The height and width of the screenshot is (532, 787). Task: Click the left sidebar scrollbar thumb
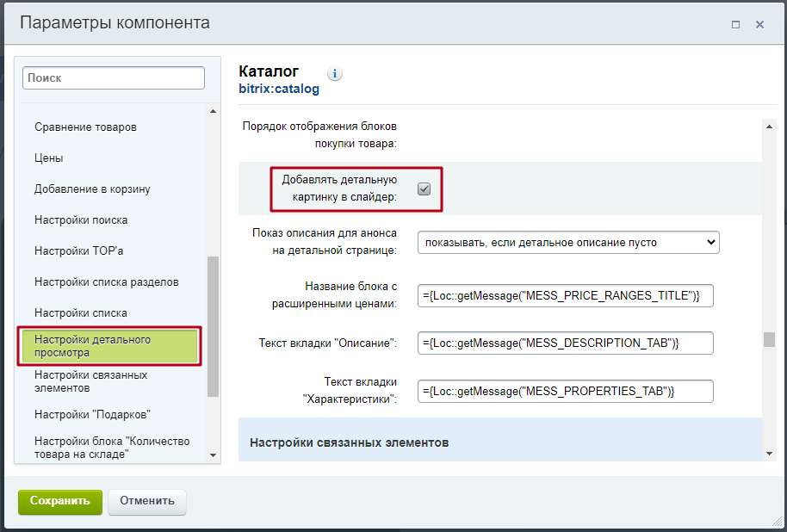pos(213,327)
